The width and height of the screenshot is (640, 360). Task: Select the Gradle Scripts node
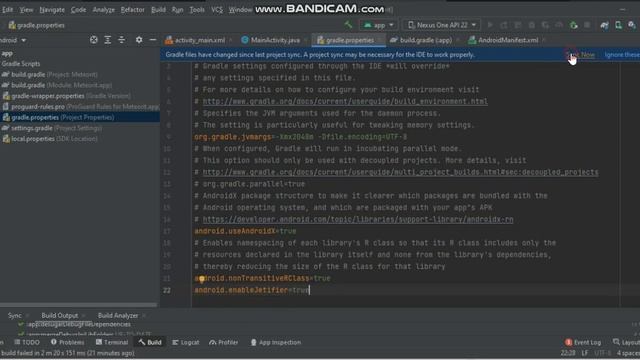pyautogui.click(x=21, y=64)
